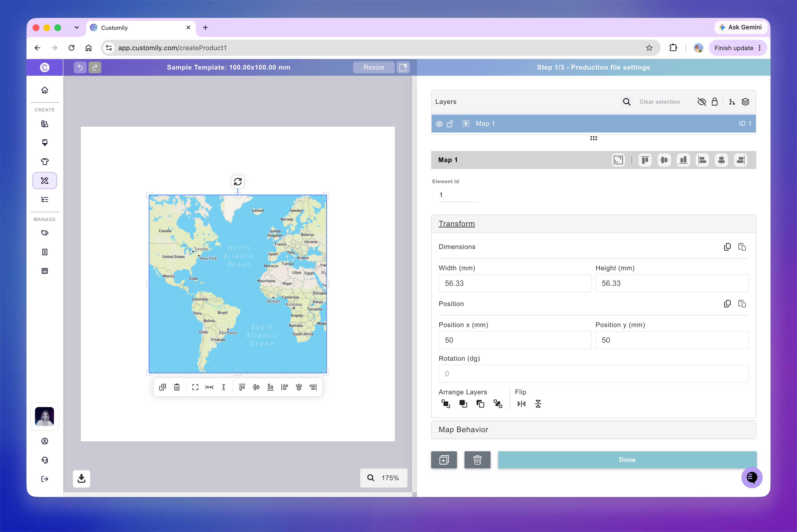Copy the Dimensions values
This screenshot has height=532, width=797.
click(x=727, y=247)
